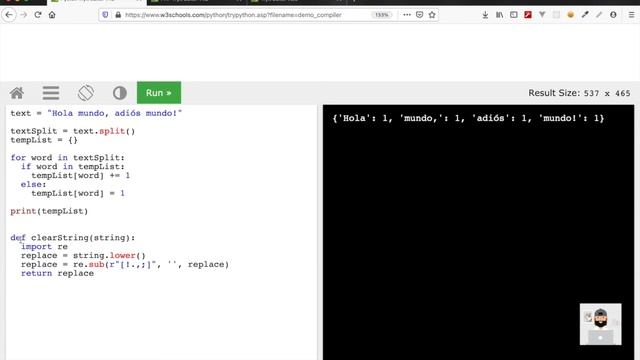This screenshot has width=640, height=360.
Task: Click the orange round extension icon
Action: tap(571, 15)
